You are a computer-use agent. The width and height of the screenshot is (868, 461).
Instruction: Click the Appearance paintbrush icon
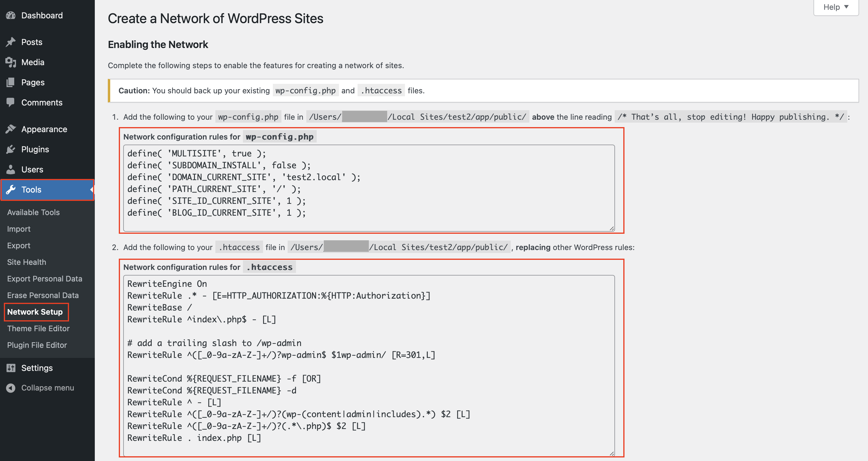pyautogui.click(x=11, y=129)
